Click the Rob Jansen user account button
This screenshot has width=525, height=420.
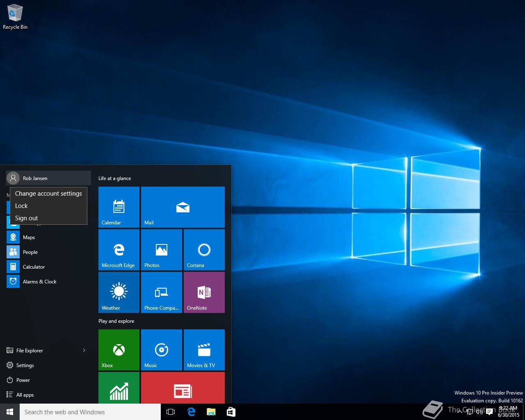pos(48,178)
